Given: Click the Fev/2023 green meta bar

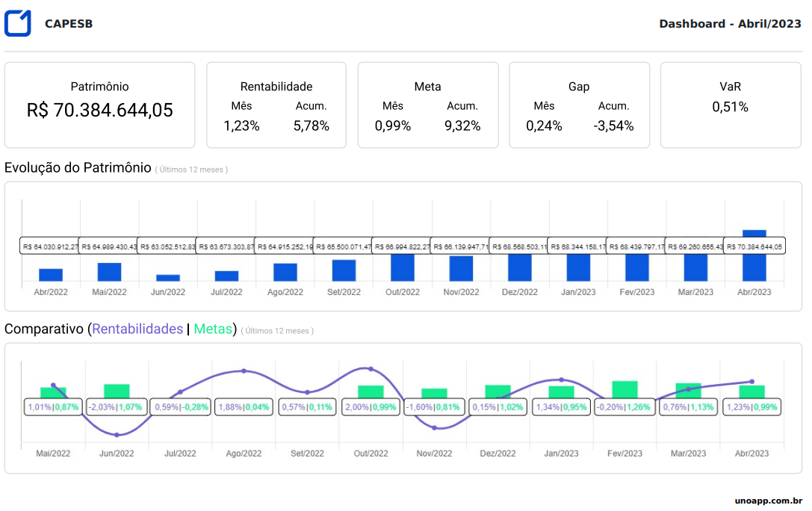Looking at the screenshot, I should (x=625, y=388).
